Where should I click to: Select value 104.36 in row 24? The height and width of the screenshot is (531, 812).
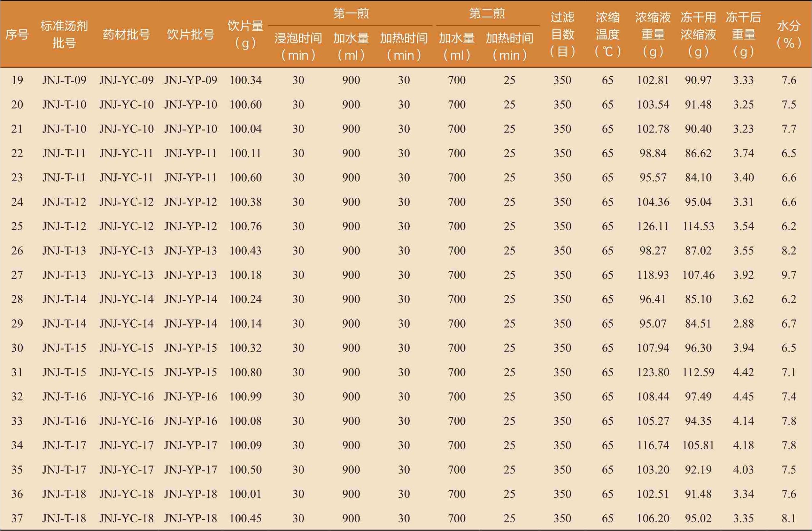coord(653,202)
